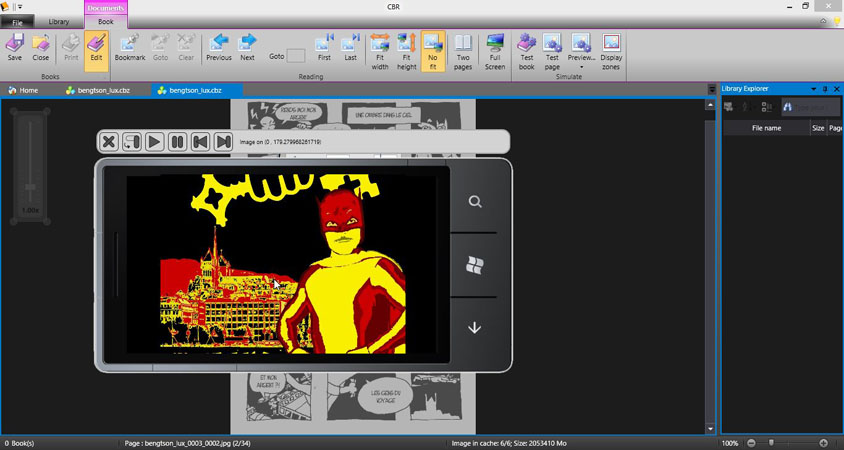This screenshot has height=450, width=844.
Task: Switch to the Library ribbon tab
Action: tap(59, 22)
